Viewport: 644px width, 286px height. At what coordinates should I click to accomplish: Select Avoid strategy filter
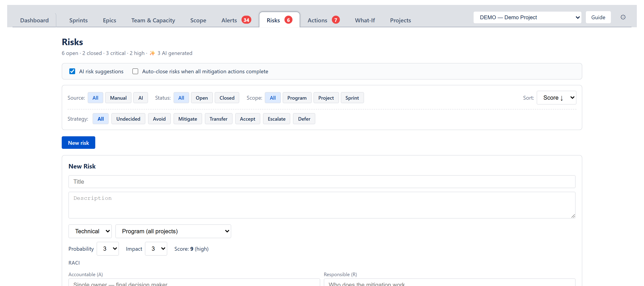pos(159,119)
